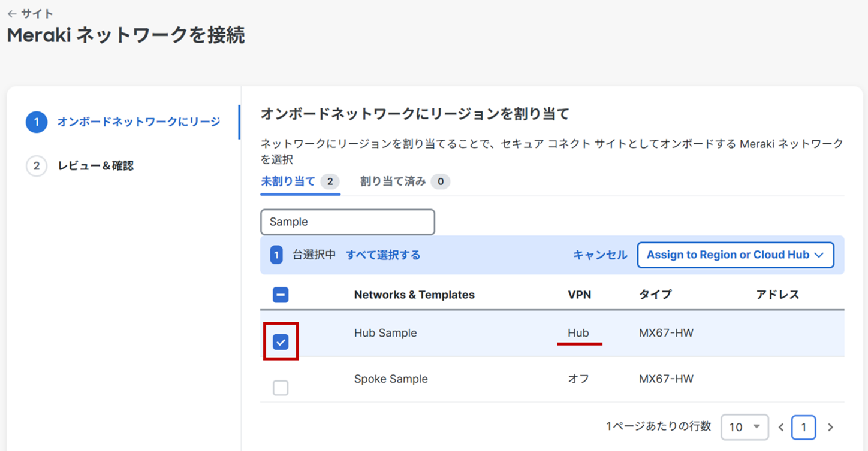Switch to 未割り当て tab
The height and width of the screenshot is (451, 868).
tap(288, 181)
